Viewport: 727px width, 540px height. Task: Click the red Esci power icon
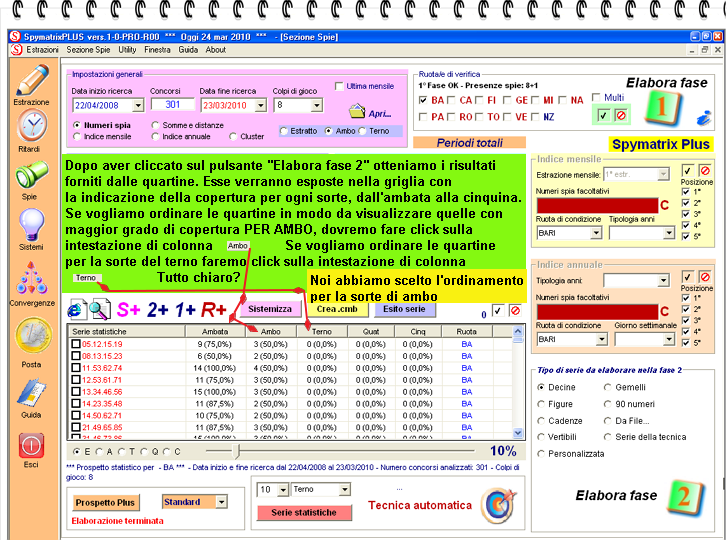click(x=31, y=445)
